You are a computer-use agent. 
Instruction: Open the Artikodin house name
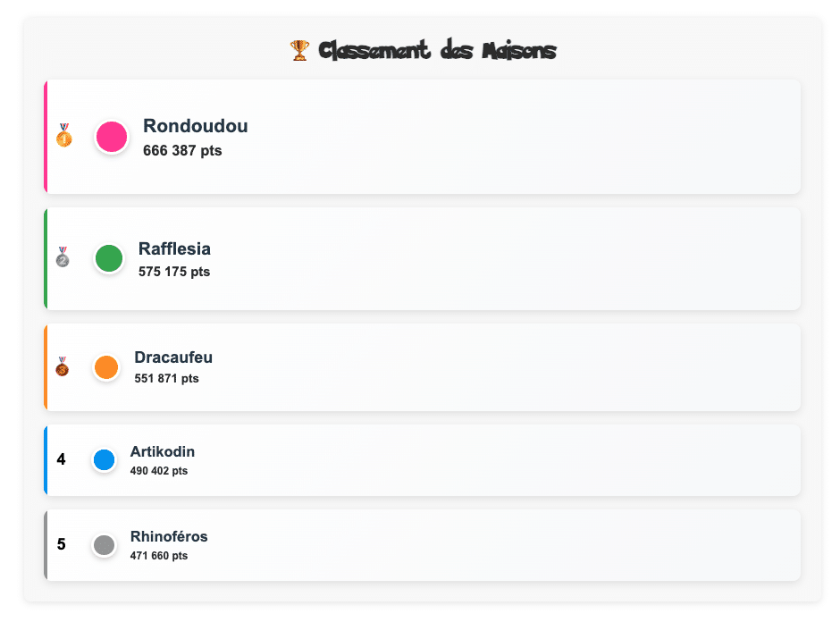163,451
